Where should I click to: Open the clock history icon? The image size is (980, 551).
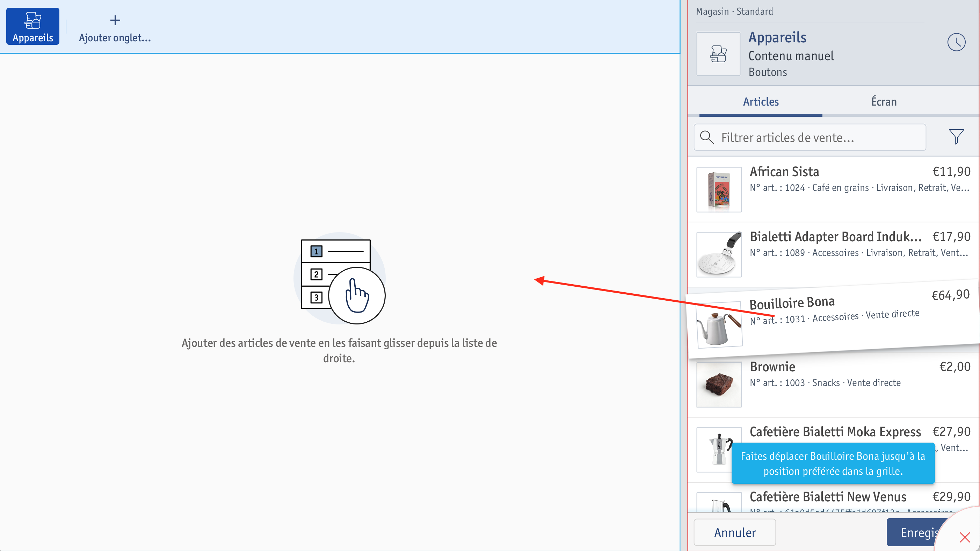(x=956, y=42)
